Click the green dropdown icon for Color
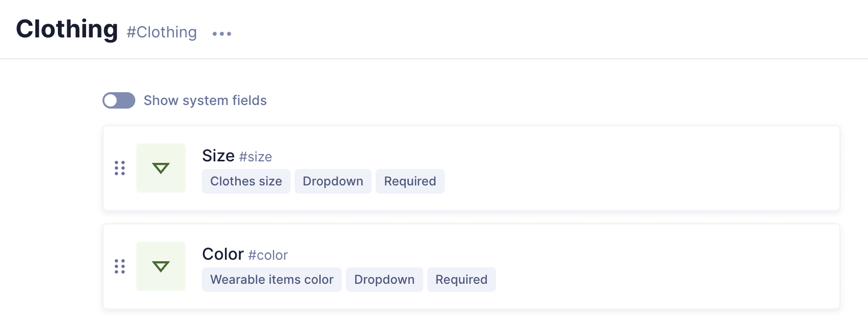868x335 pixels. (161, 266)
